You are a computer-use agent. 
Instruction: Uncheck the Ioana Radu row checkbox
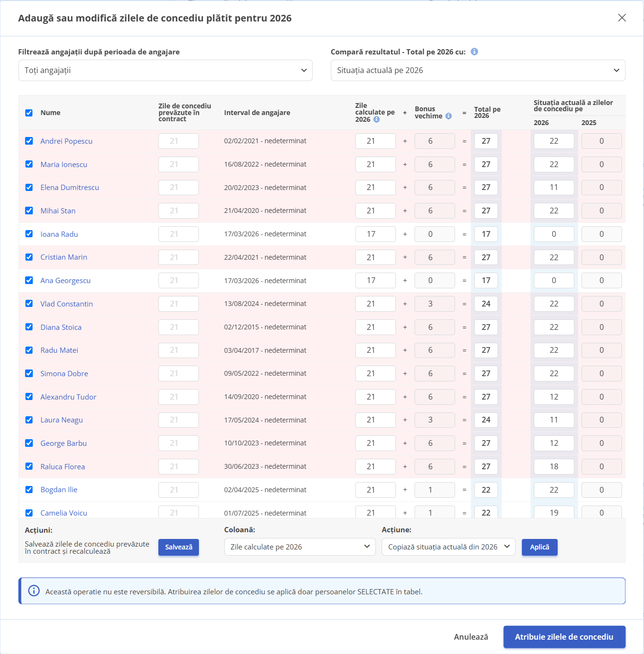click(x=29, y=234)
